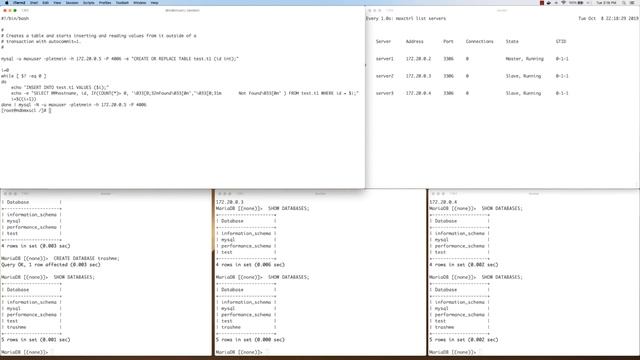The width and height of the screenshot is (640, 360).
Task: Click the MariaDB prompt in bottom-left pane
Action: 24,352
